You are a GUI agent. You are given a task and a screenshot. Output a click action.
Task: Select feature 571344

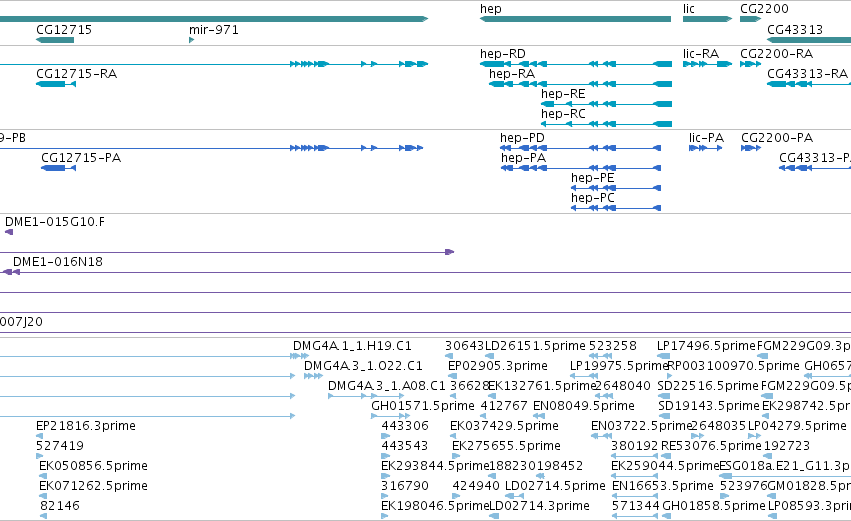(636, 506)
